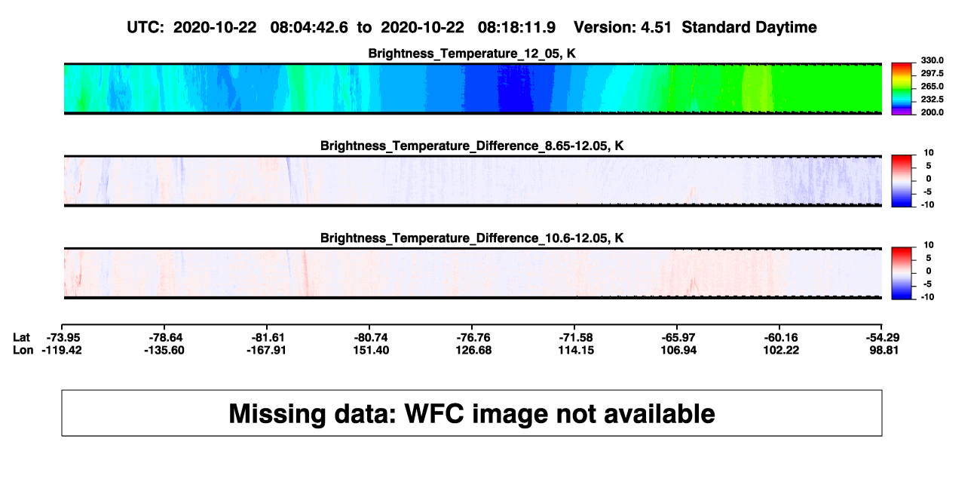Click the Missing data WFC image message box
The image size is (980, 503).
coord(472,413)
